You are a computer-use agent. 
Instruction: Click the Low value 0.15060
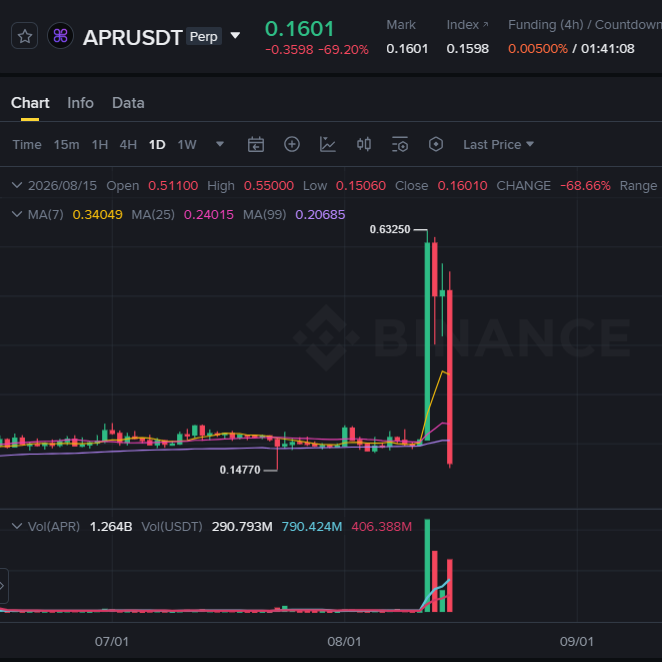pyautogui.click(x=361, y=186)
